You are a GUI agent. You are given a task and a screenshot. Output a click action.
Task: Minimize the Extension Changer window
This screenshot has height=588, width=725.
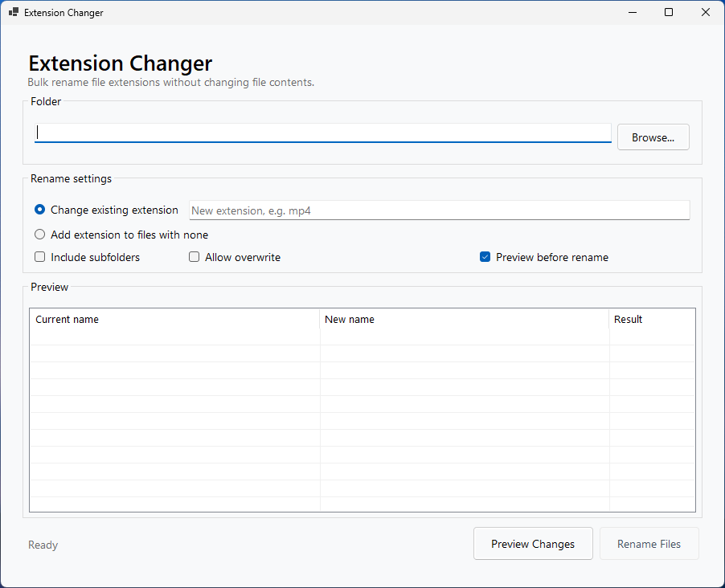(633, 13)
